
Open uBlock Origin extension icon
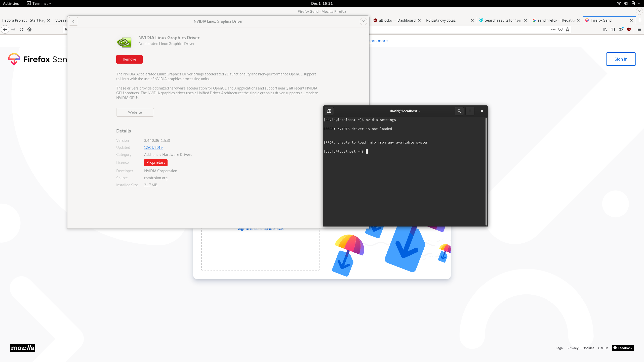pos(629,29)
